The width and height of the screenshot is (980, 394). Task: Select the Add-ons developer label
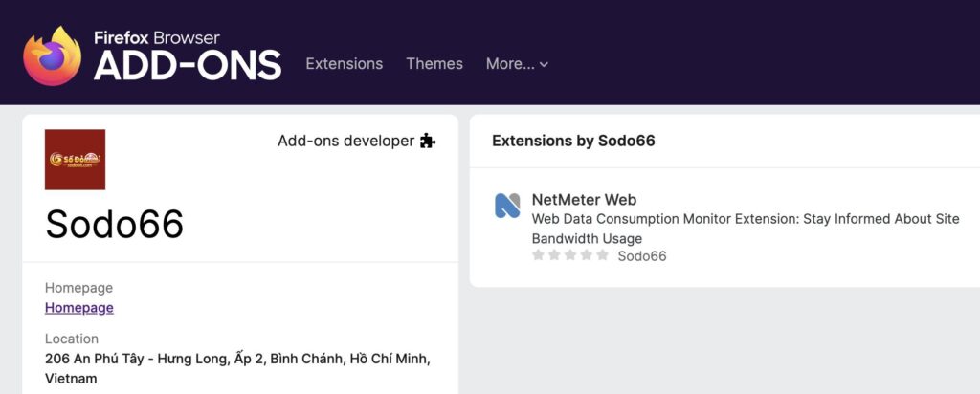pos(345,141)
